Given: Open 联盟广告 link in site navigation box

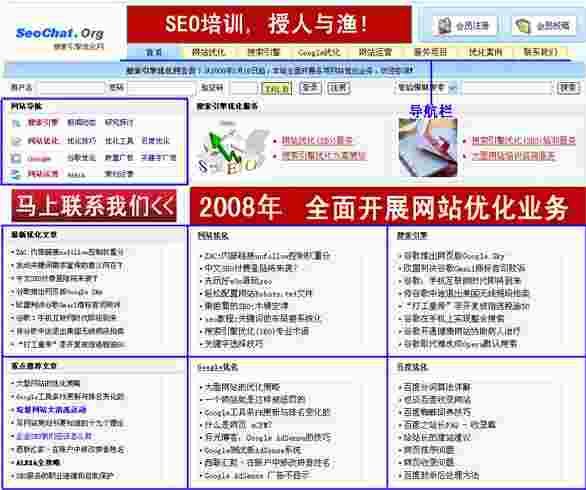Looking at the screenshot, I should click(x=119, y=158).
